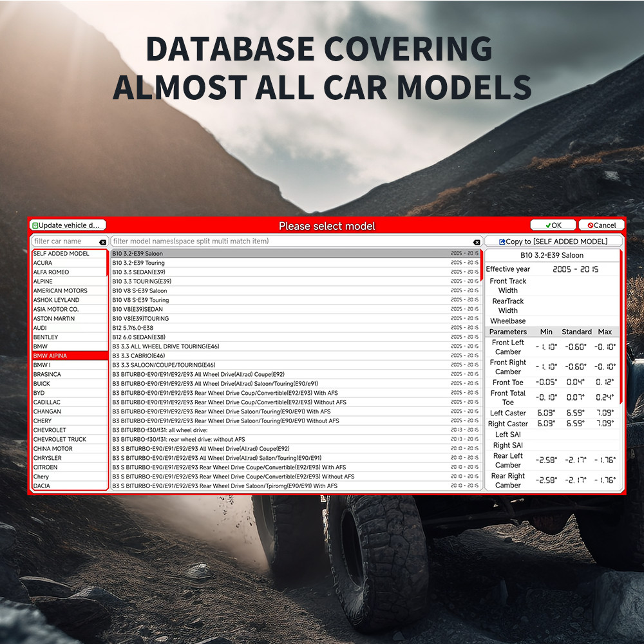Choose ASTON MARTIN from the car brands
The width and height of the screenshot is (644, 644).
54,319
